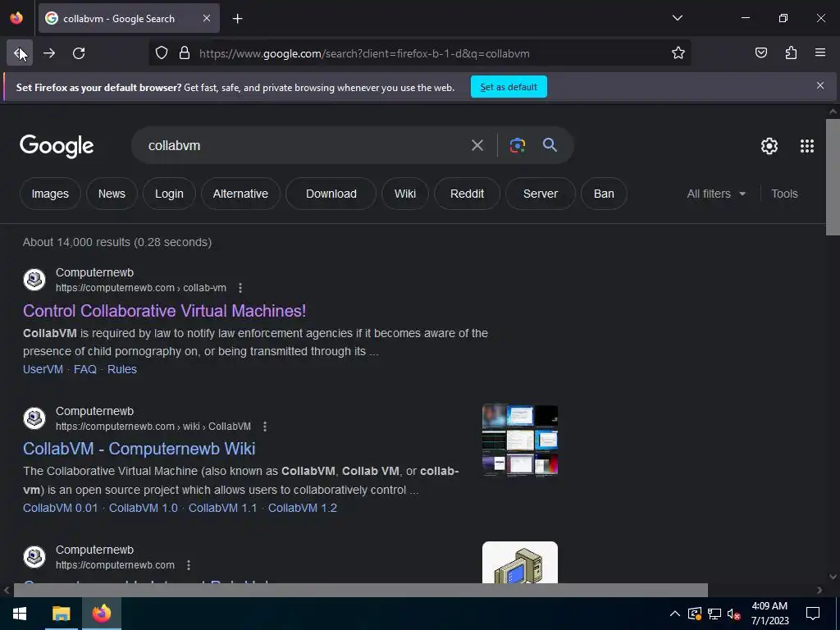Go forward one page in Firefox
Image resolution: width=840 pixels, height=630 pixels.
point(49,53)
